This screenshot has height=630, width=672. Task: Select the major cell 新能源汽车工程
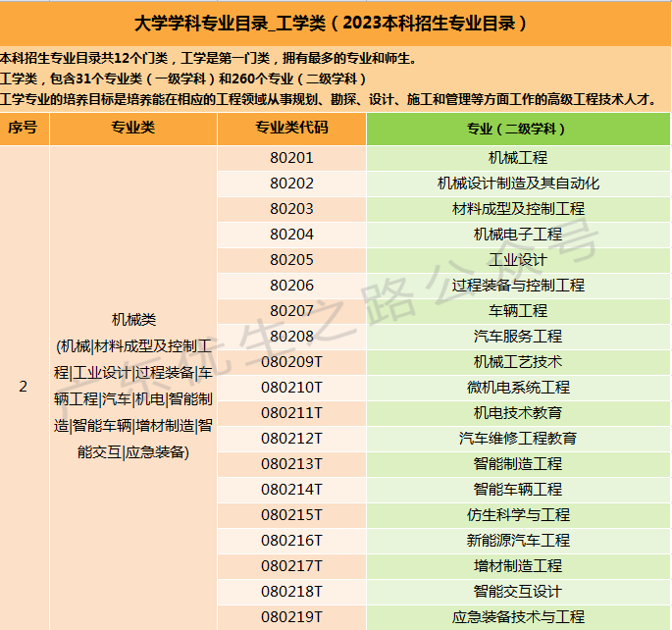click(x=518, y=541)
